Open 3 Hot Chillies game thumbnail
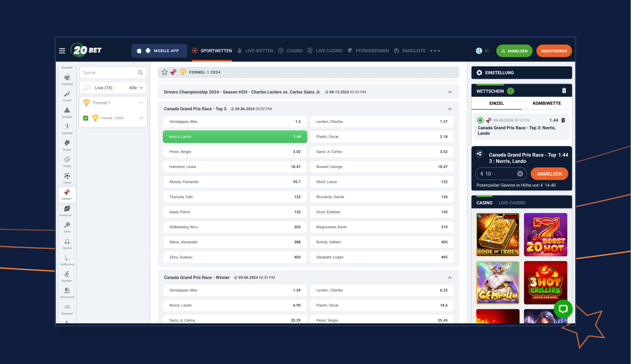 tap(546, 282)
